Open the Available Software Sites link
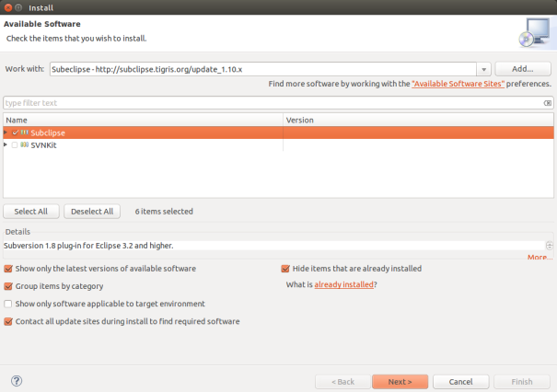Image resolution: width=557 pixels, height=392 pixels. point(458,84)
